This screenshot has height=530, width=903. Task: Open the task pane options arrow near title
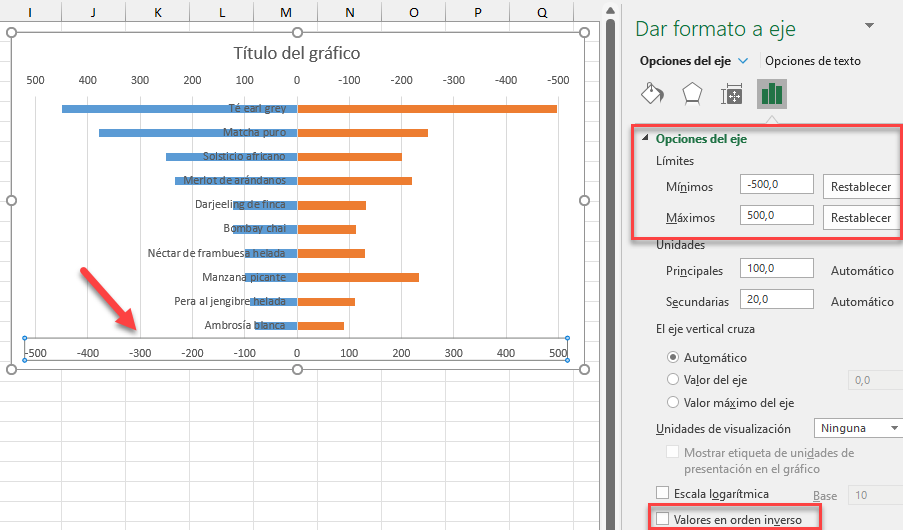click(x=870, y=25)
